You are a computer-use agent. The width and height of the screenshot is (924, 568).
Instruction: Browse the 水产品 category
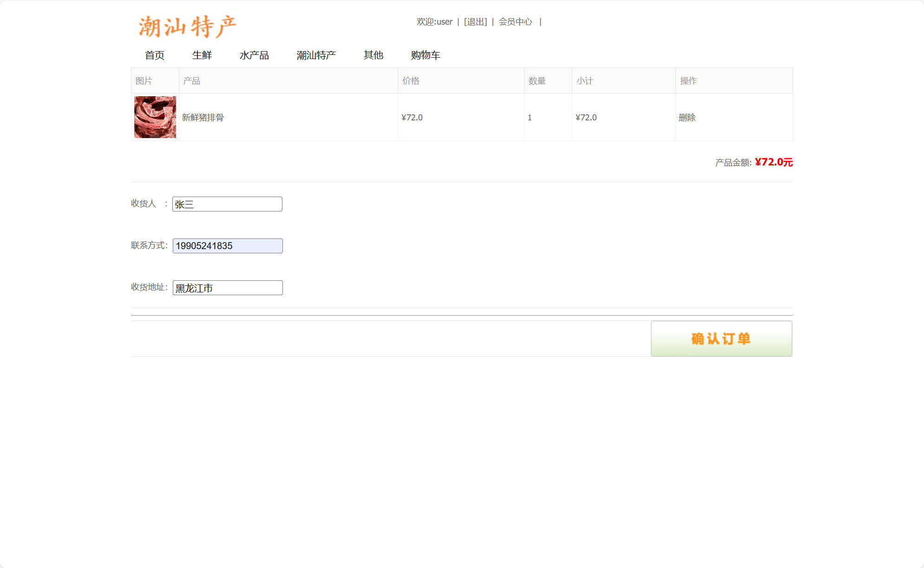click(256, 55)
